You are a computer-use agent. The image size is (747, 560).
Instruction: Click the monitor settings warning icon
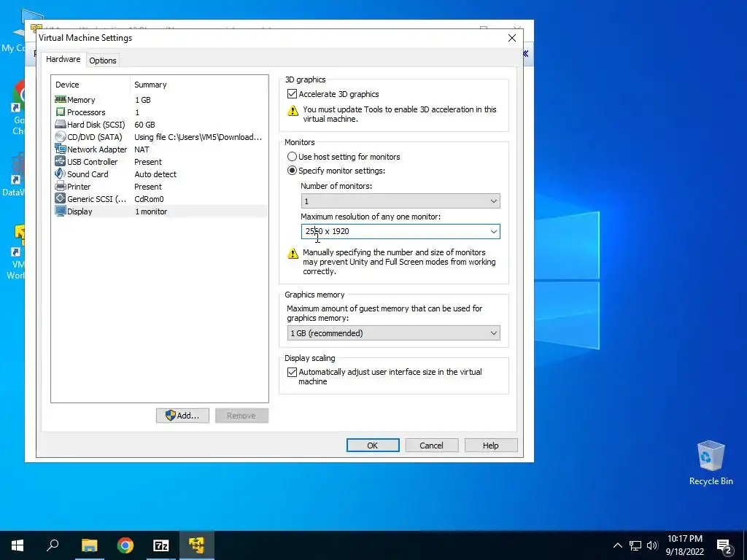(293, 253)
